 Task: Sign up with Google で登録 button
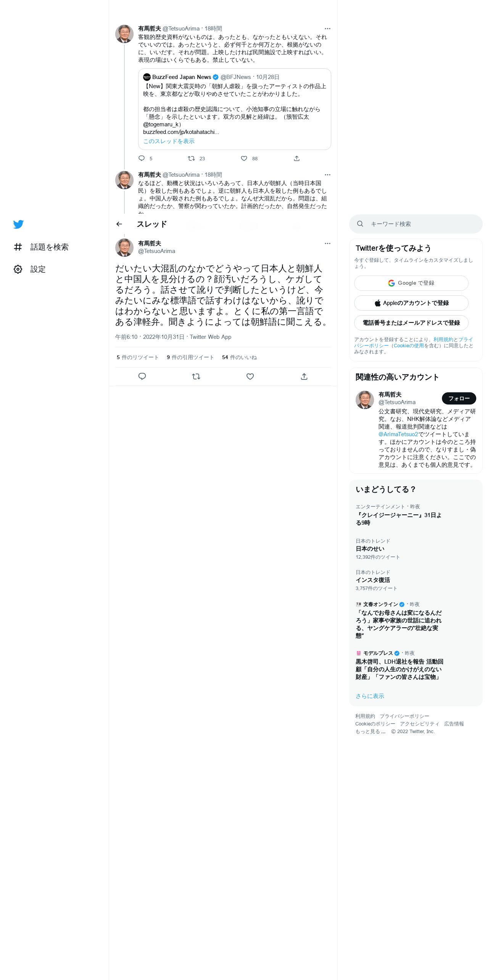[411, 283]
